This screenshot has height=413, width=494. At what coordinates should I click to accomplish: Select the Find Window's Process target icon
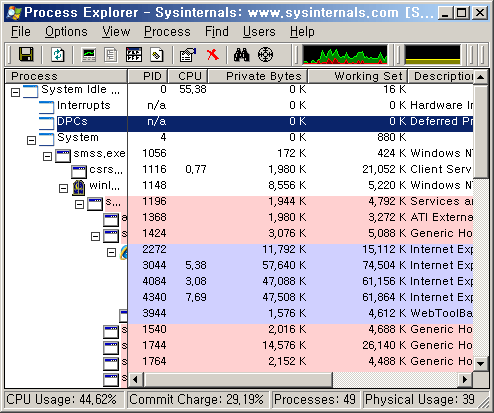(265, 55)
